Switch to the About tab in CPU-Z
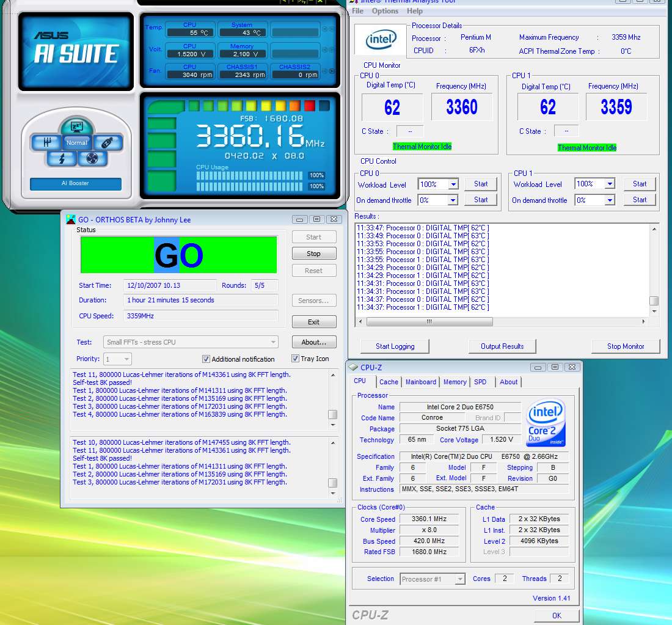 click(x=508, y=382)
